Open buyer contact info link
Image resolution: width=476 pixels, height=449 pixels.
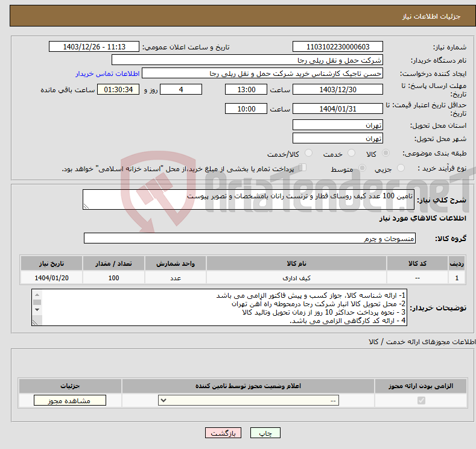coord(107,74)
